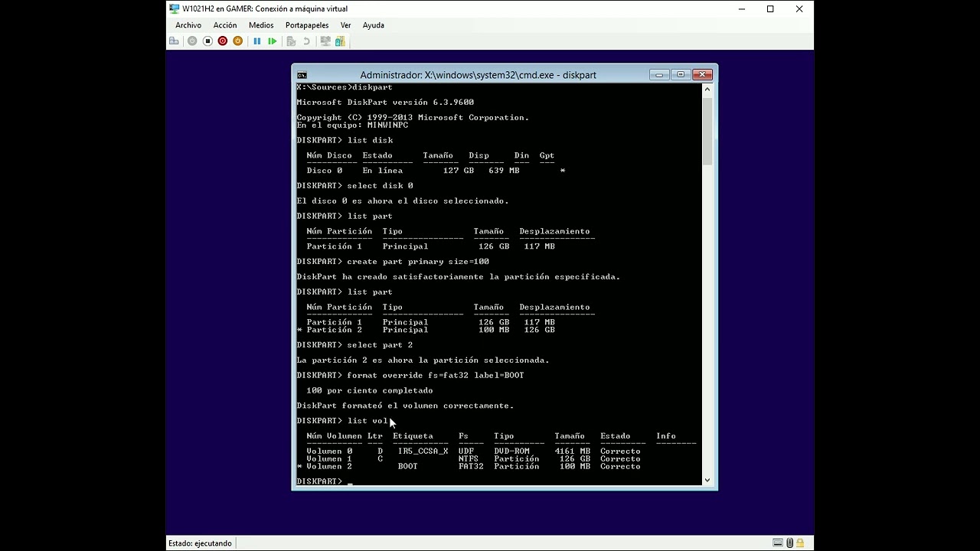Screen dimensions: 980x551
Task: Click the '127 GB' disk size value
Action: (x=459, y=171)
